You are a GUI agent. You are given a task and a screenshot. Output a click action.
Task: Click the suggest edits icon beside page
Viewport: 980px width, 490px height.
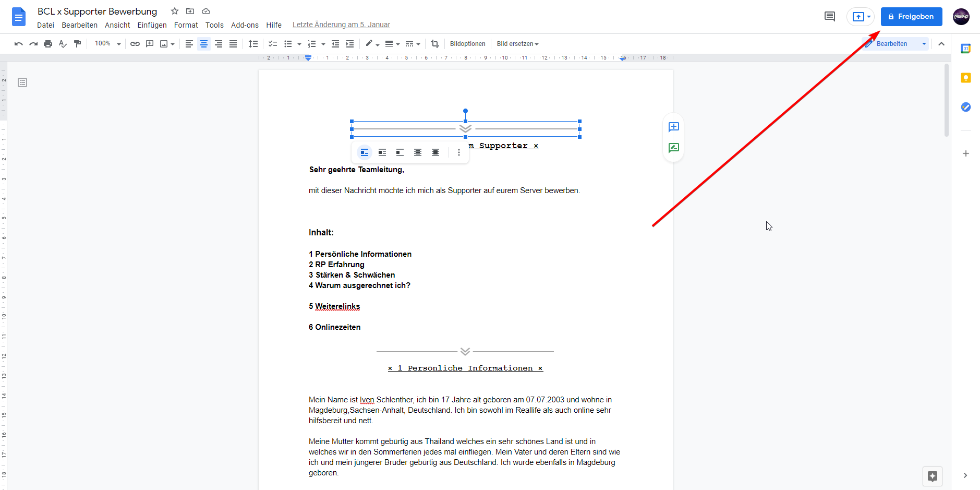[673, 148]
